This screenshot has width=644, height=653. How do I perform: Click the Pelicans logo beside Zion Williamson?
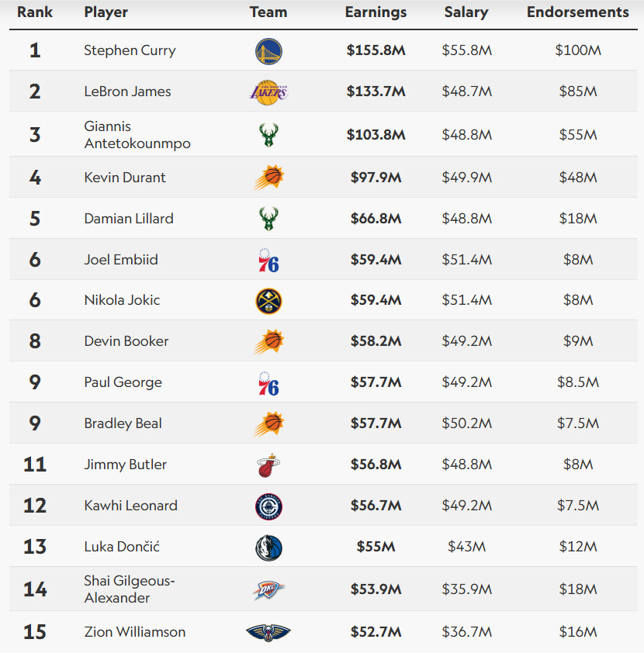pyautogui.click(x=268, y=632)
